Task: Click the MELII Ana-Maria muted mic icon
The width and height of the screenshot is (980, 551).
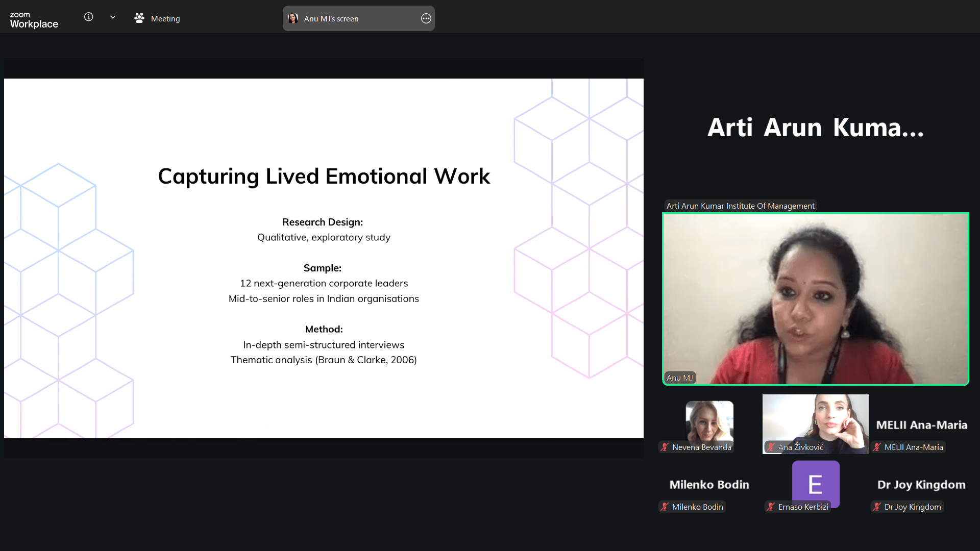Action: tap(877, 447)
